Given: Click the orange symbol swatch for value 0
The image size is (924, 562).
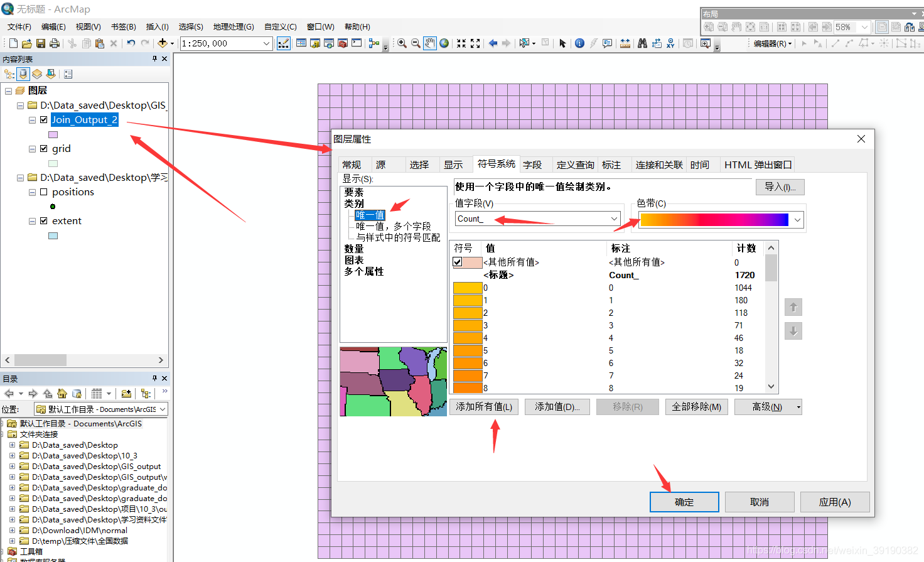Looking at the screenshot, I should 468,288.
